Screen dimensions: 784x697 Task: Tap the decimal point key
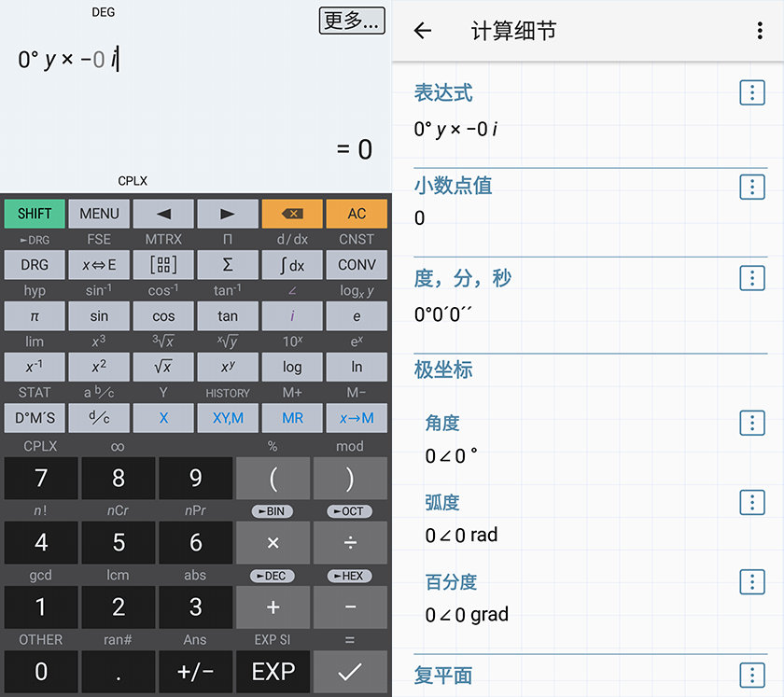click(119, 672)
